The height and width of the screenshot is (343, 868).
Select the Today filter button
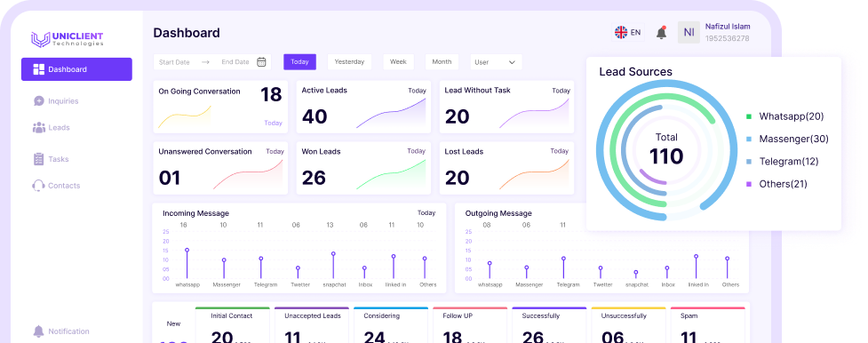tap(299, 61)
